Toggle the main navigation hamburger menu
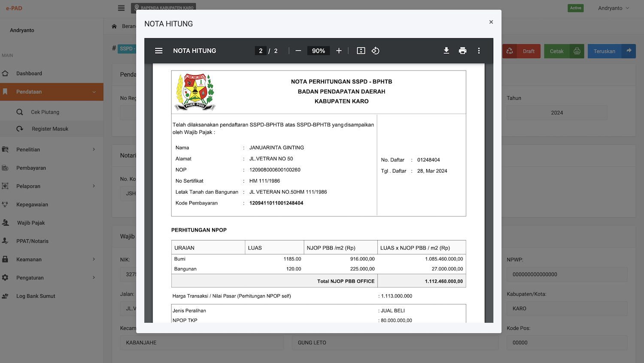644x363 pixels. click(x=122, y=8)
